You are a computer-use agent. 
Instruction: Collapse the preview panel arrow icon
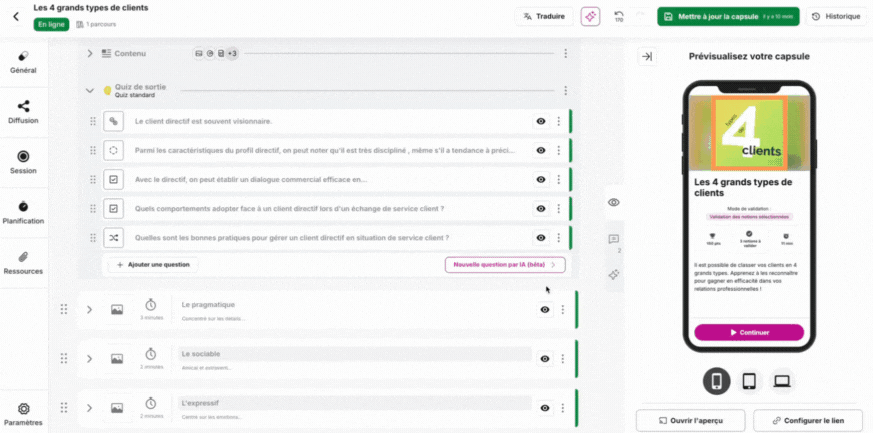pos(646,56)
